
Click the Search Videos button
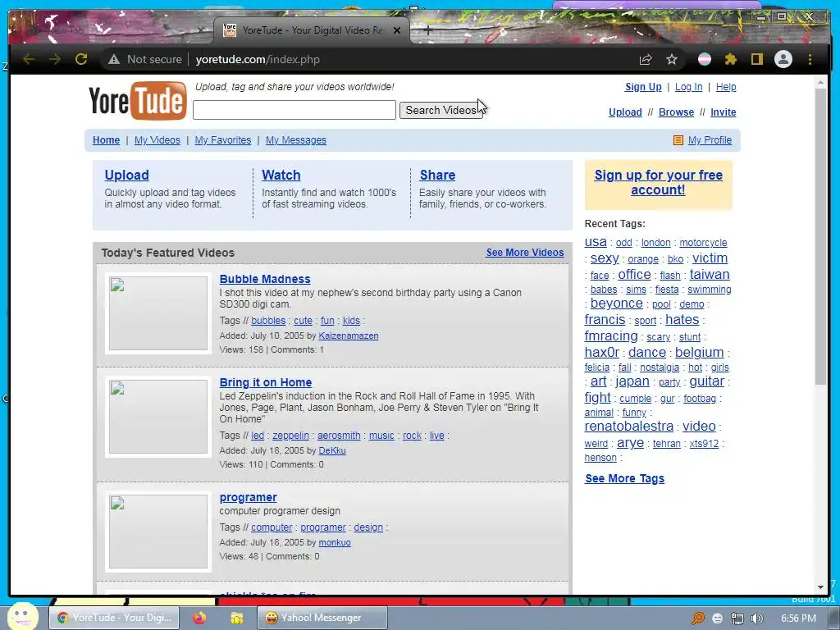coord(441,110)
